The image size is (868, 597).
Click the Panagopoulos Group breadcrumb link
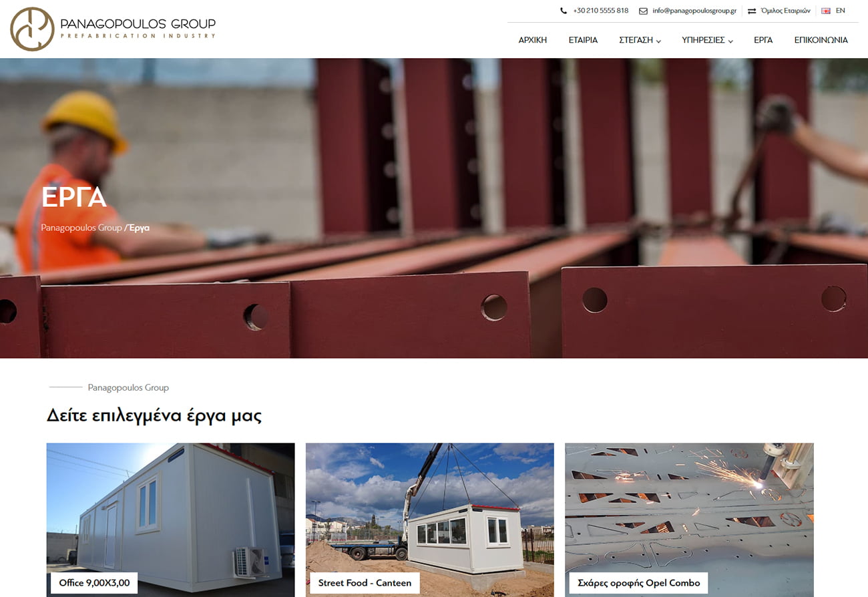point(81,228)
